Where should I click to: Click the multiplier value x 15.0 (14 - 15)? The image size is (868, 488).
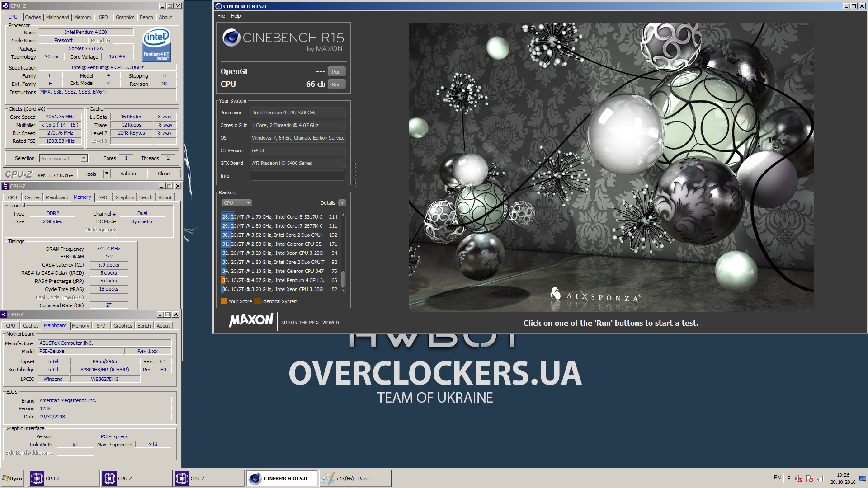pyautogui.click(x=60, y=125)
